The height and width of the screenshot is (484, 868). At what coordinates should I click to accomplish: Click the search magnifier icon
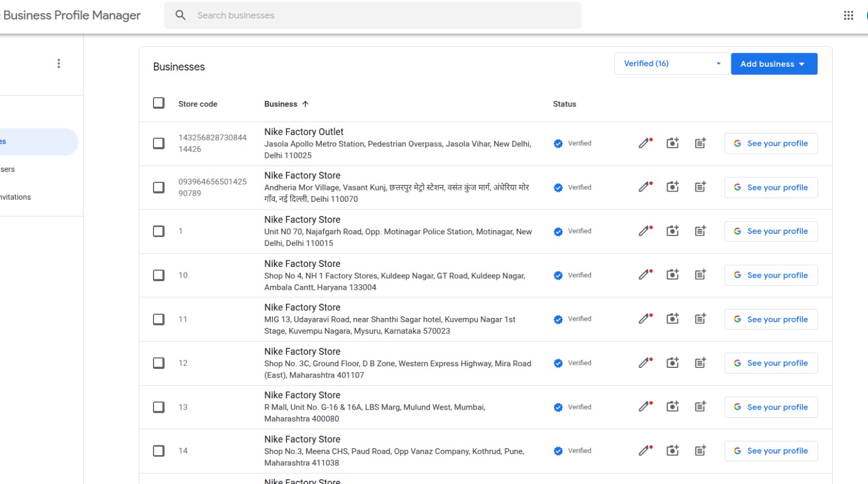tap(181, 15)
